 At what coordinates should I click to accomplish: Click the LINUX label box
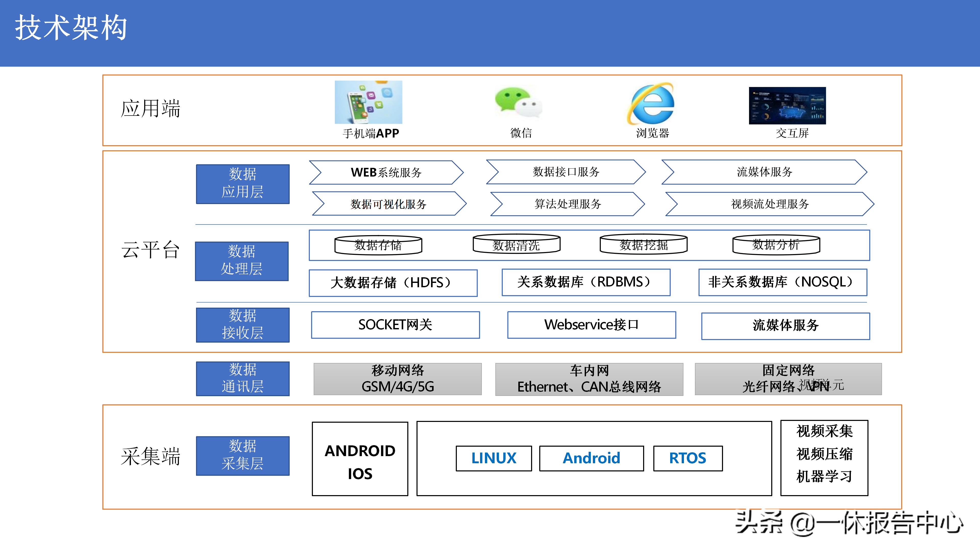(493, 458)
